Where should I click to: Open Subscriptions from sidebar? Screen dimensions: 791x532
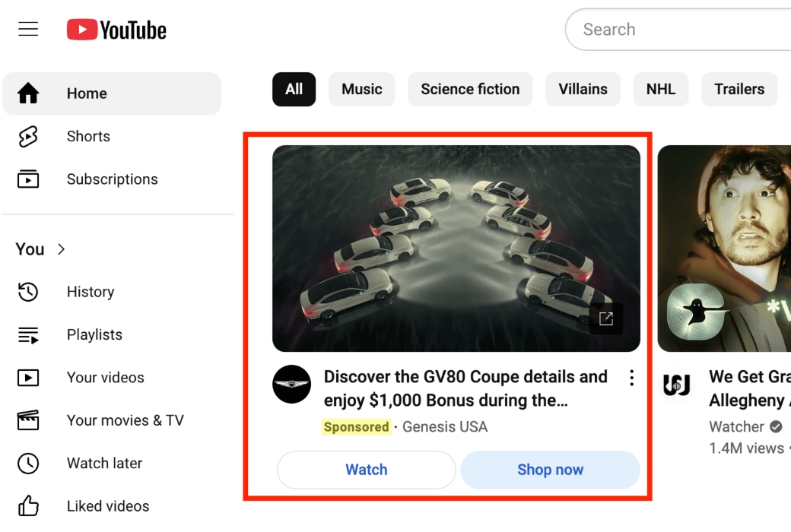click(112, 179)
